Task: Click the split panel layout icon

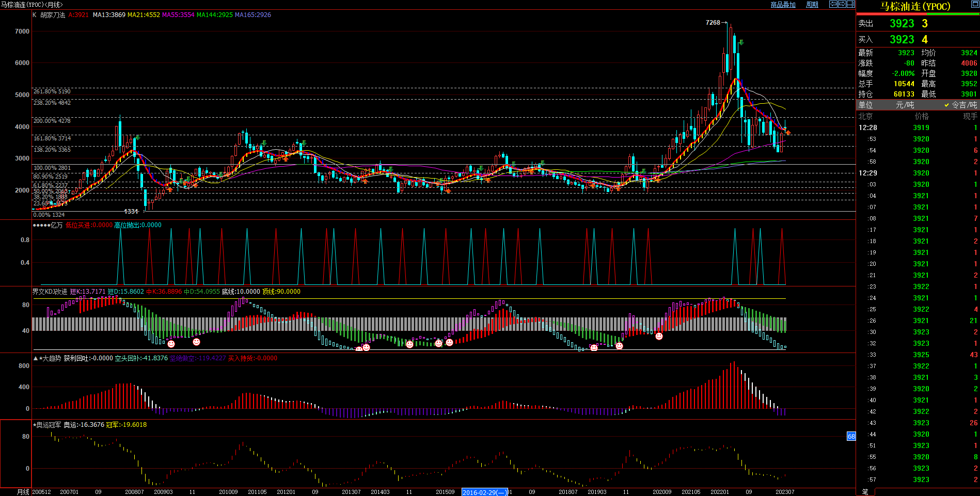Action: pyautogui.click(x=851, y=4)
